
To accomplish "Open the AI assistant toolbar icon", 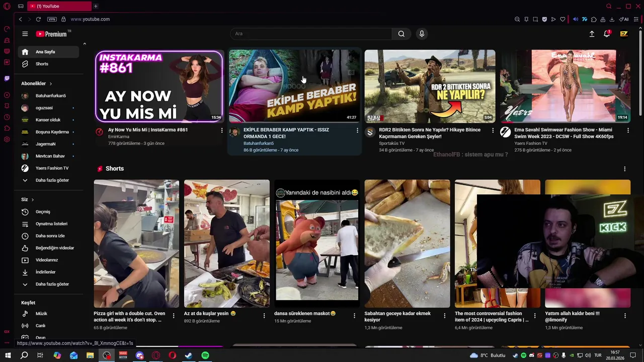I will (x=624, y=19).
